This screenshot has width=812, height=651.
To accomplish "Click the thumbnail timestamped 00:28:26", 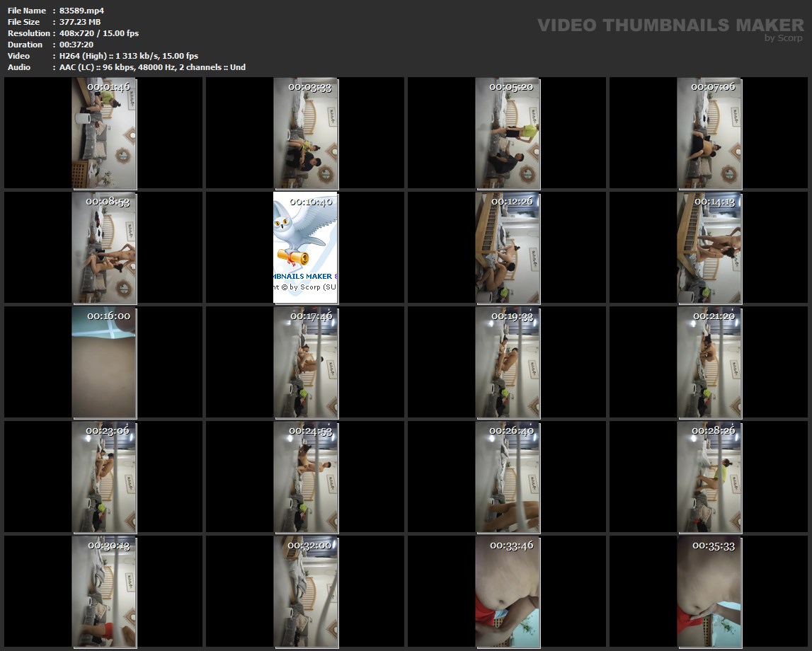I will 709,477.
